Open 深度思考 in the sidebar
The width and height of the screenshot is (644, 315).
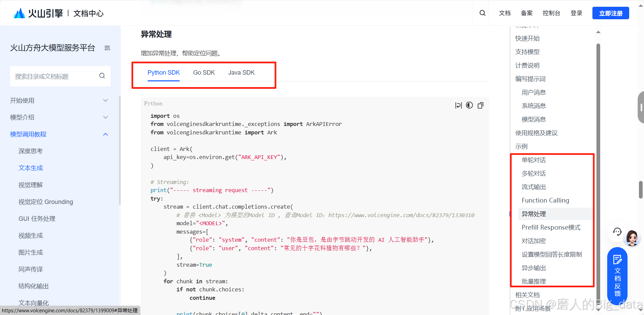pyautogui.click(x=31, y=151)
